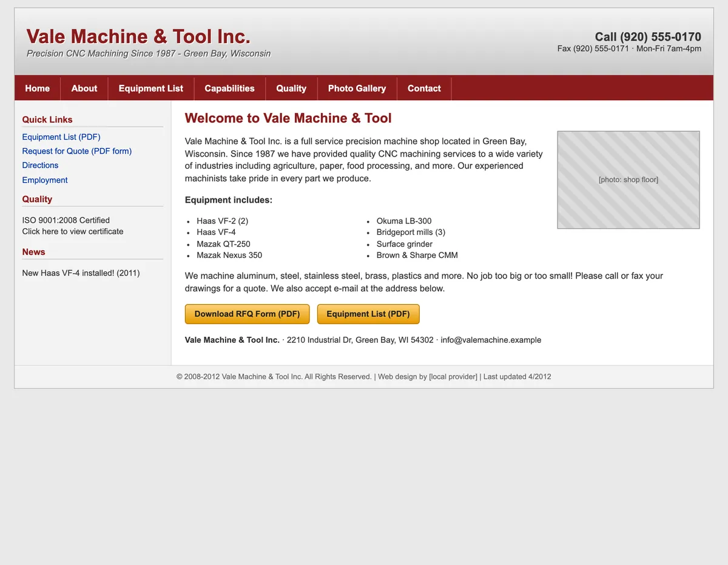Click the 'Mazak QT-250' list item
This screenshot has height=565, width=728.
point(224,244)
